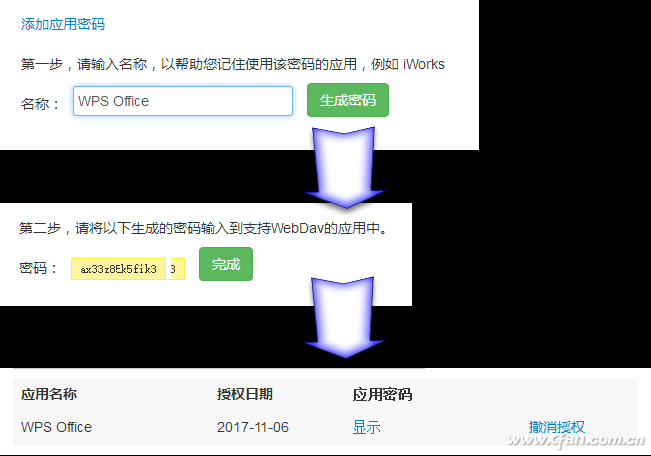
Task: Revoke authorization with 撤消授权 link
Action: tap(557, 427)
